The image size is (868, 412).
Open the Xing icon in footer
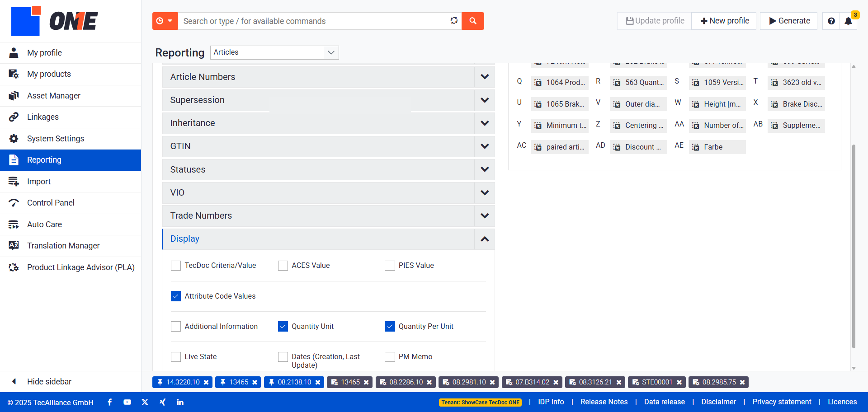(x=162, y=402)
